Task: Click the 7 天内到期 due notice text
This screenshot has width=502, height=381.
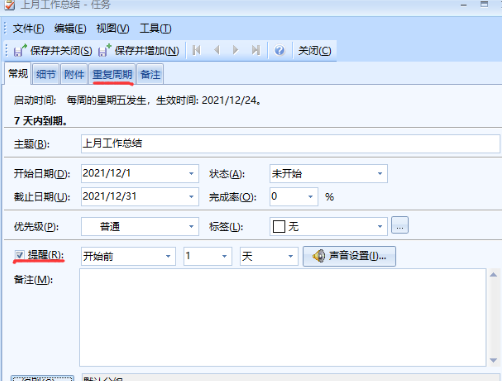Action: [x=41, y=121]
